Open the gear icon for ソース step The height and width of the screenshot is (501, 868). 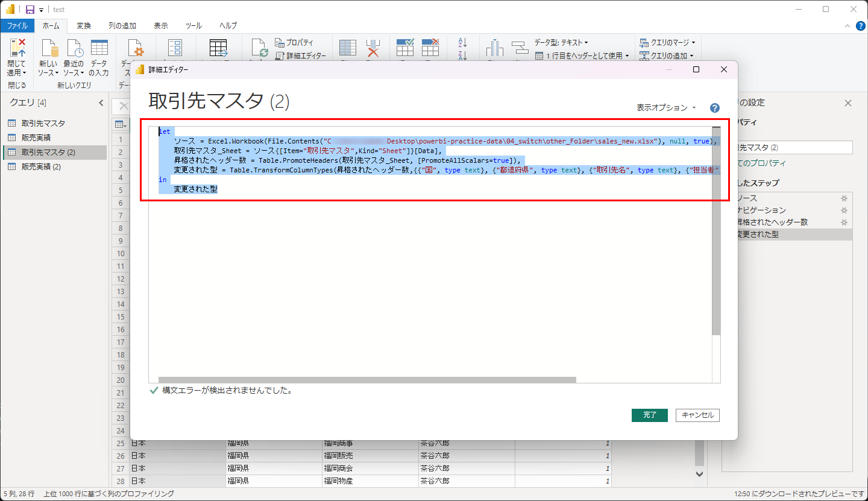pyautogui.click(x=844, y=198)
